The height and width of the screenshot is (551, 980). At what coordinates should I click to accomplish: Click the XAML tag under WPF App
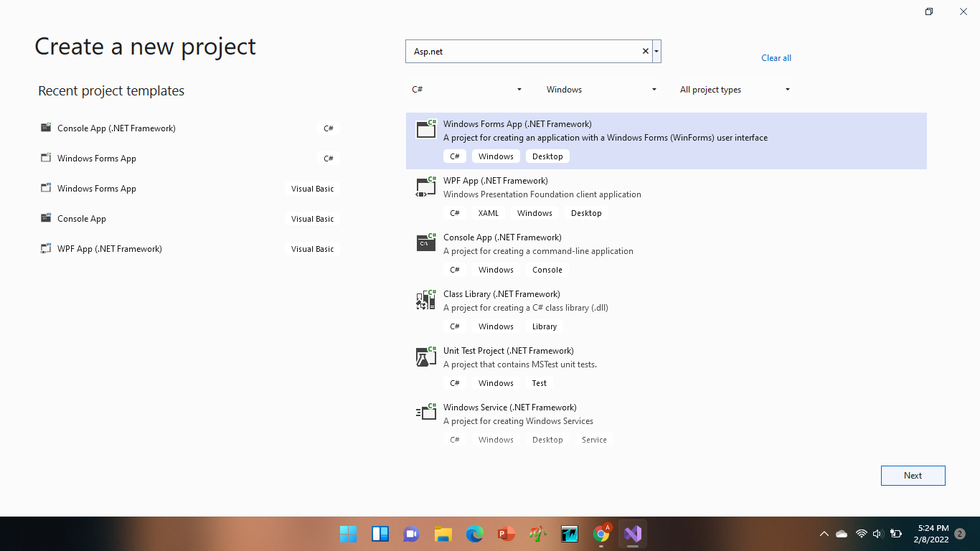[488, 213]
